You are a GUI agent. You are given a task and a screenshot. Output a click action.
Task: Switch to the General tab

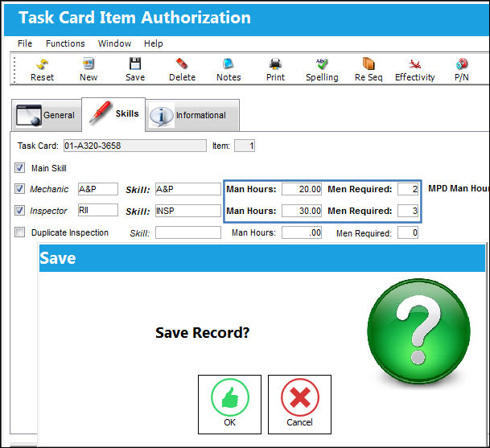46,115
